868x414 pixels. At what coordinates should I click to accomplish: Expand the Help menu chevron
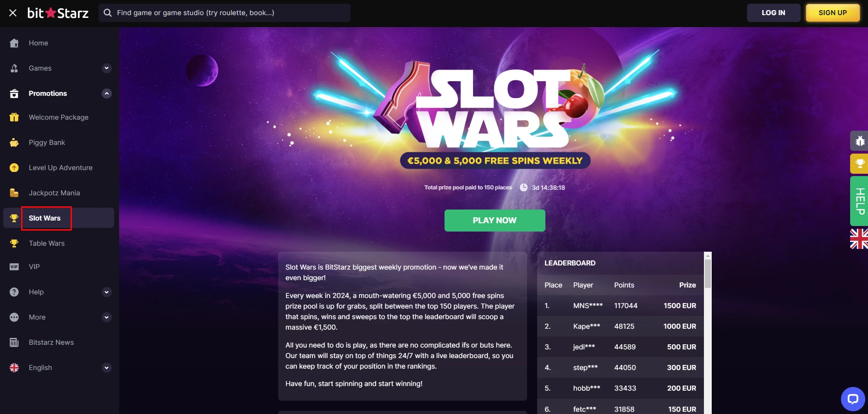107,292
